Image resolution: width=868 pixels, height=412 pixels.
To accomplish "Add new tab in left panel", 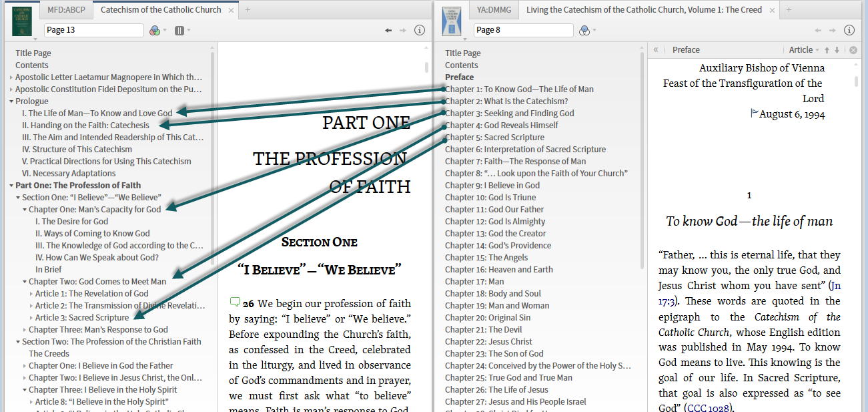I will (x=248, y=10).
